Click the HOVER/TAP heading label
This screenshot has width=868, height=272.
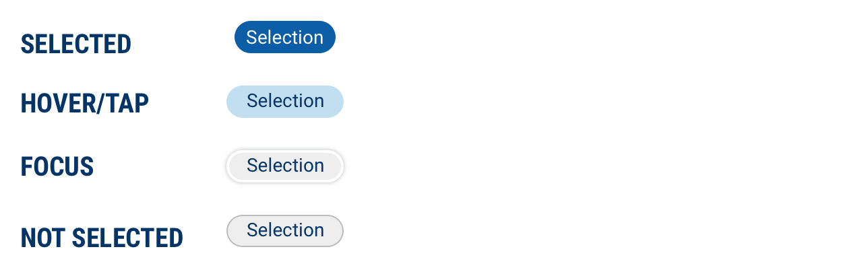click(85, 104)
